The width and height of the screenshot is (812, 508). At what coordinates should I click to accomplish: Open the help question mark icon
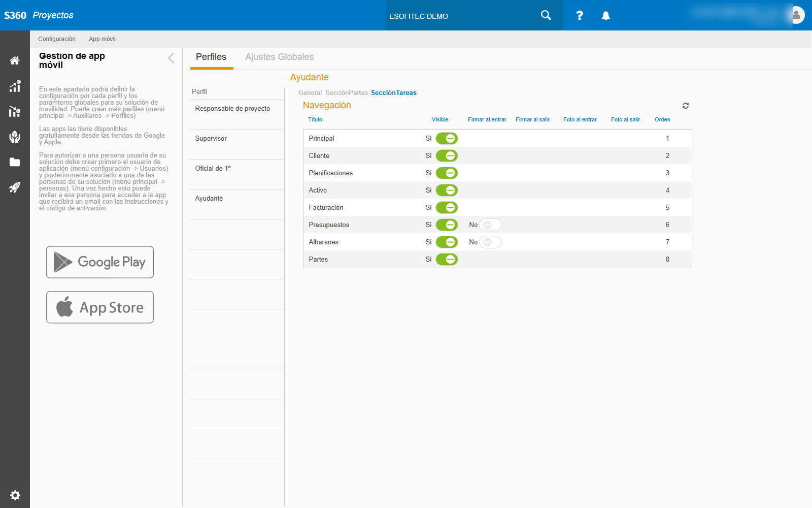coord(580,16)
